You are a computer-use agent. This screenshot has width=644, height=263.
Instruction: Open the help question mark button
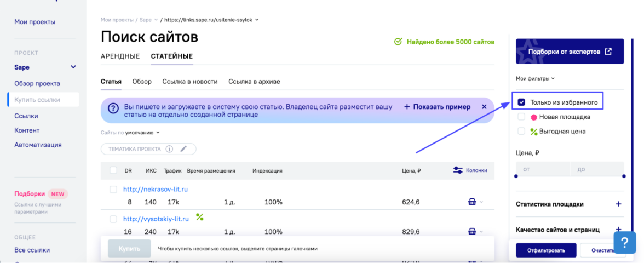[624, 242]
